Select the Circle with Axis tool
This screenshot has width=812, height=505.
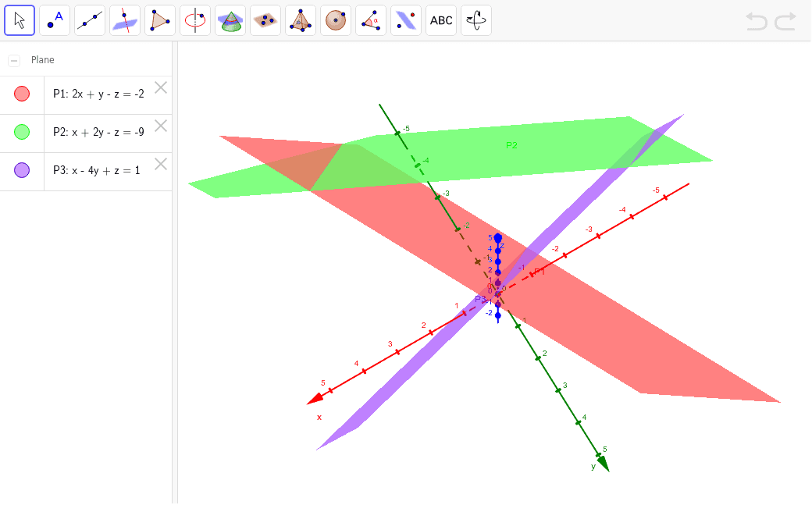pos(194,20)
